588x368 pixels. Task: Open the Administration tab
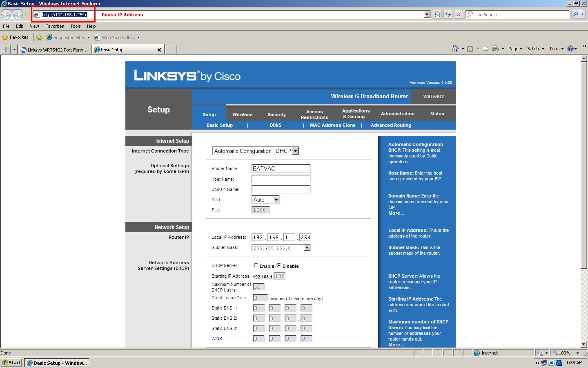398,114
